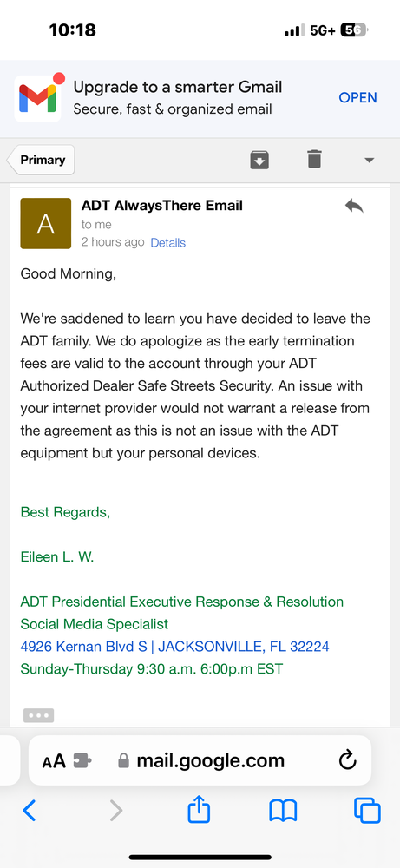Tap the Gmail logo in the banner
This screenshot has height=868, width=400.
click(37, 99)
